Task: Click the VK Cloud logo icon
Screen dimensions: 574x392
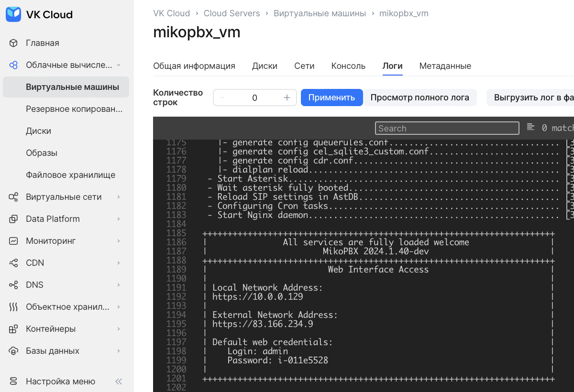Action: pyautogui.click(x=13, y=14)
